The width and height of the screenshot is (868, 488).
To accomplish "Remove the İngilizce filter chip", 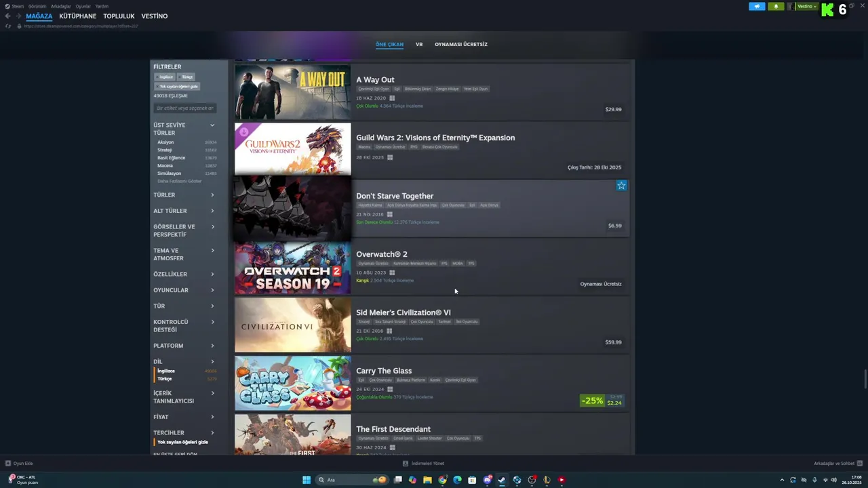I will point(166,77).
